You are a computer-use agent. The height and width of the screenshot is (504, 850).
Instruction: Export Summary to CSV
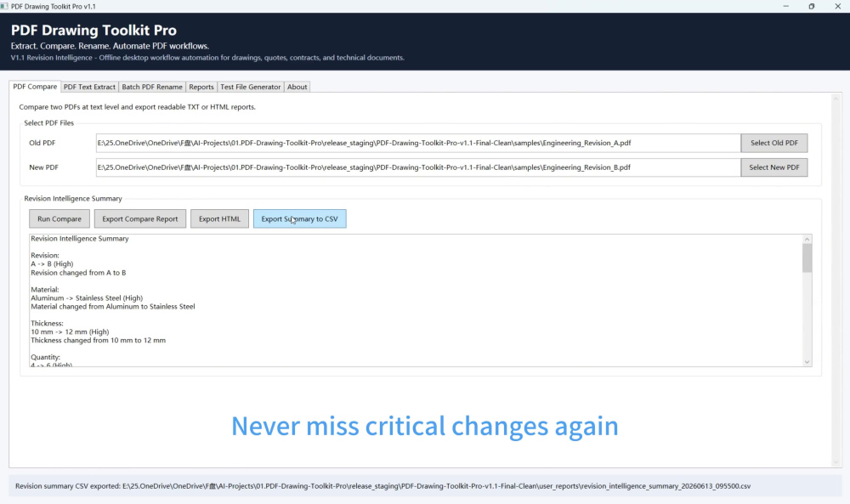click(300, 219)
